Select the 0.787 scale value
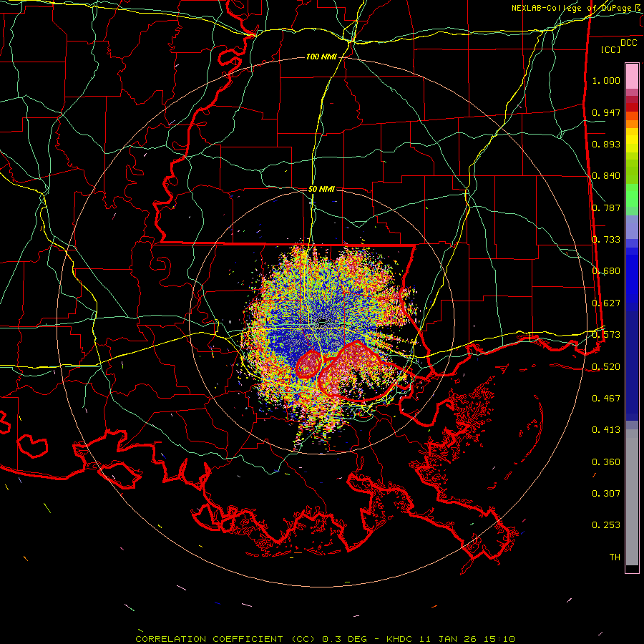The image size is (644, 644). [606, 208]
